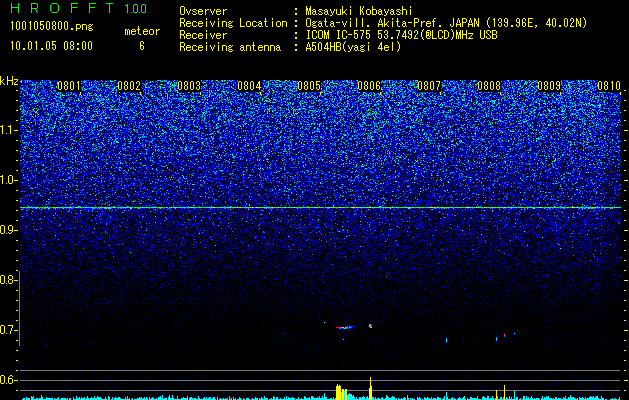The height and width of the screenshot is (400, 629).
Task: Click the 0806 time marker
Action: pos(369,86)
